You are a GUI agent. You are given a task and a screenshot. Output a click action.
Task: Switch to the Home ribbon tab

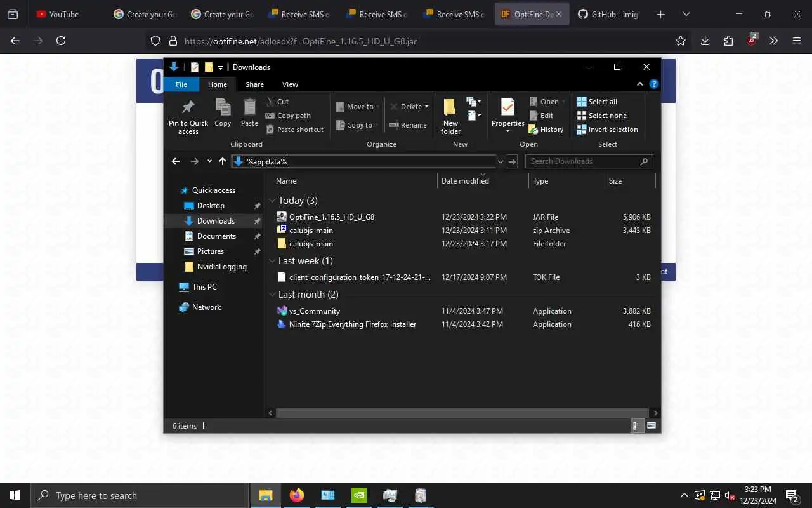tap(218, 84)
